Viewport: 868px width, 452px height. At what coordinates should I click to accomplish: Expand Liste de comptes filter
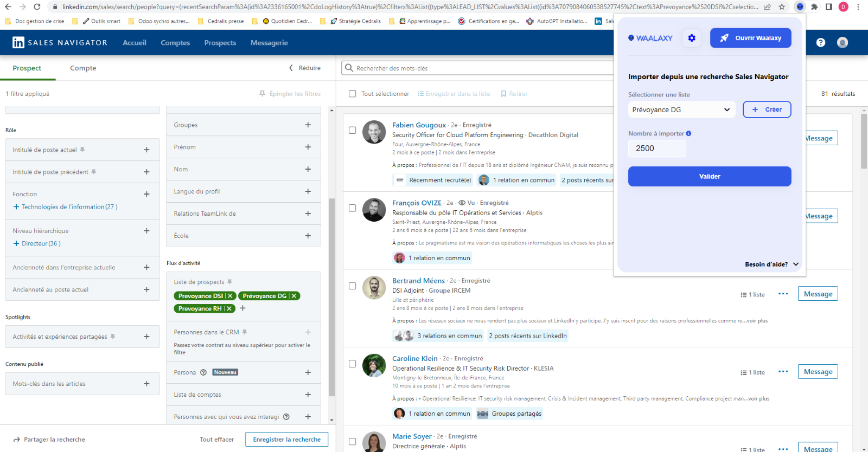tap(308, 395)
